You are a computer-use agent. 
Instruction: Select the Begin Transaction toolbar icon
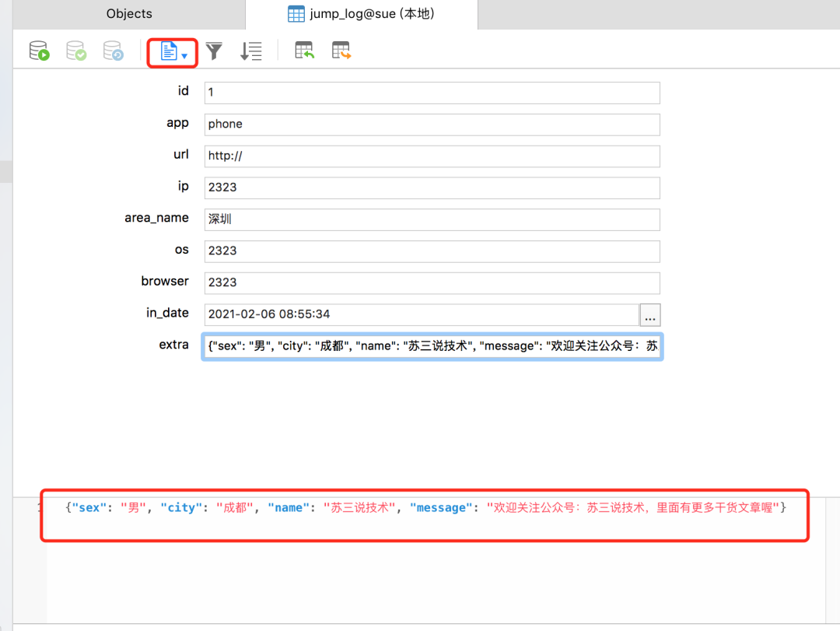(x=38, y=50)
